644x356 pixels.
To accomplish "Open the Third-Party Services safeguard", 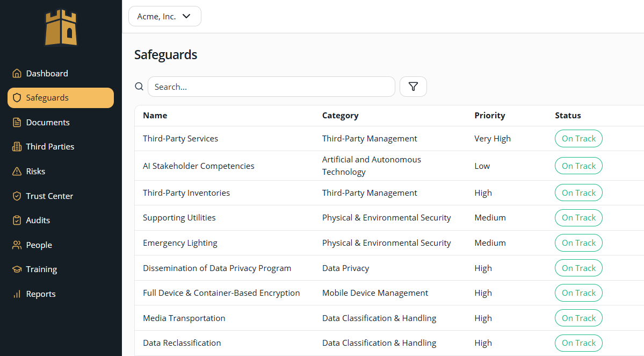I will [x=180, y=138].
